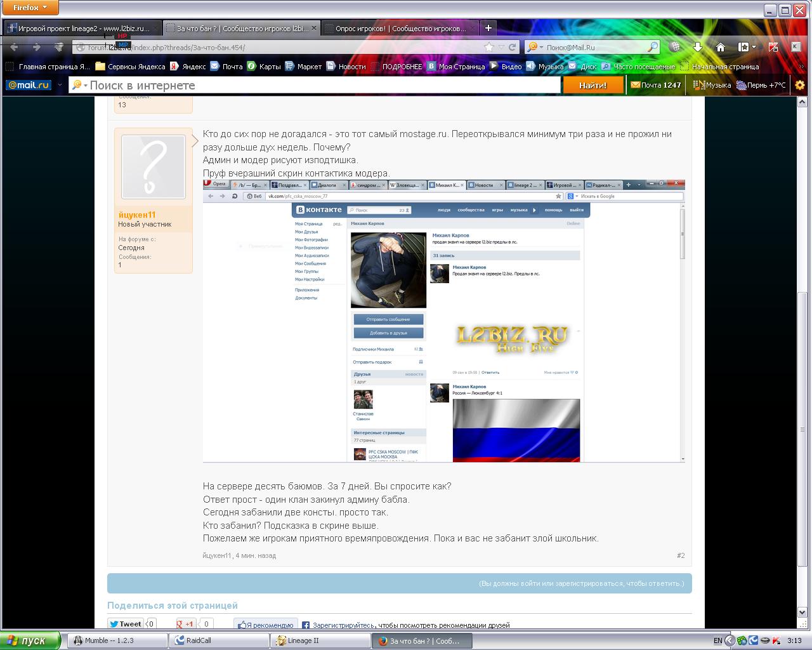Go to the browser home page
The width and height of the screenshot is (812, 650).
[x=721, y=47]
